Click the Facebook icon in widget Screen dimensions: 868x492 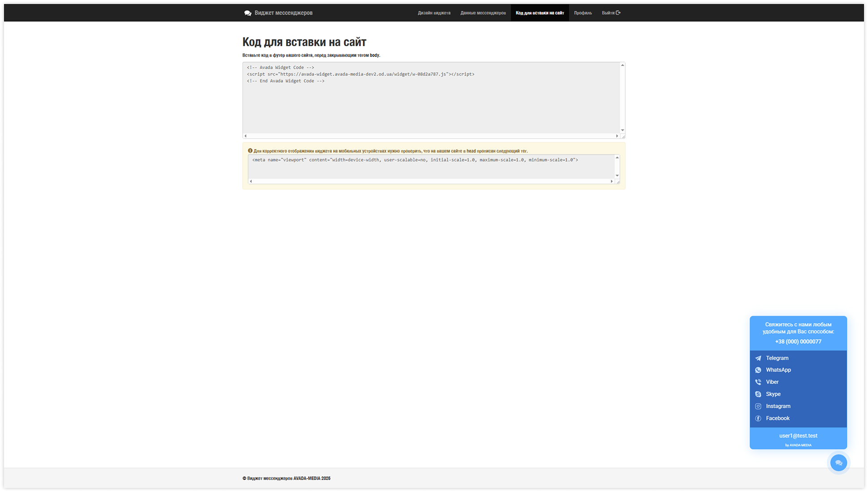pyautogui.click(x=758, y=419)
